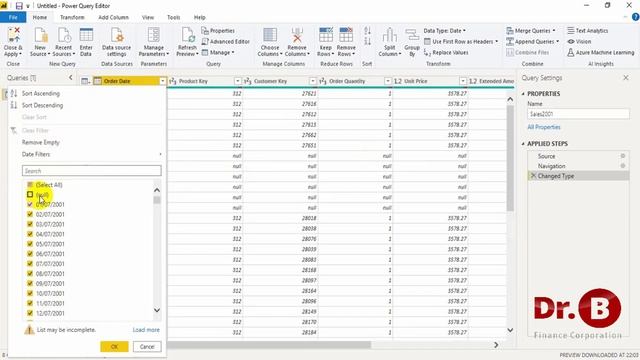
Task: Uncheck the 10/07/2001 checkbox
Action: pos(30,293)
